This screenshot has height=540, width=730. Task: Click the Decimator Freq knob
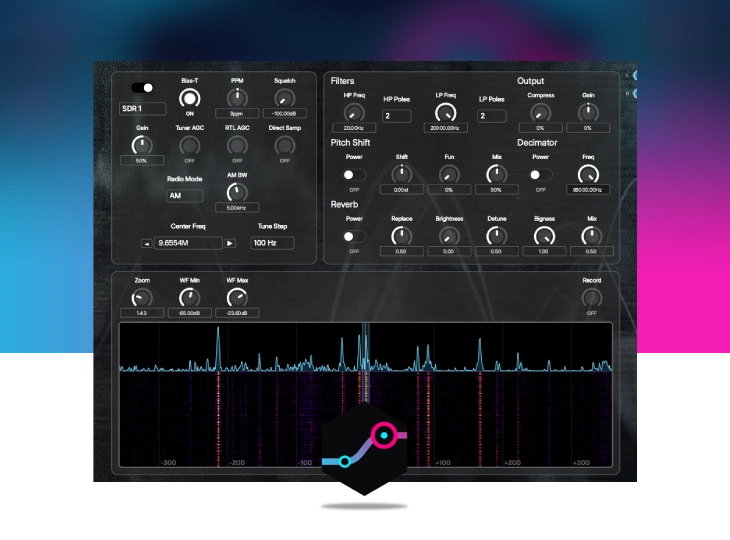pos(588,175)
